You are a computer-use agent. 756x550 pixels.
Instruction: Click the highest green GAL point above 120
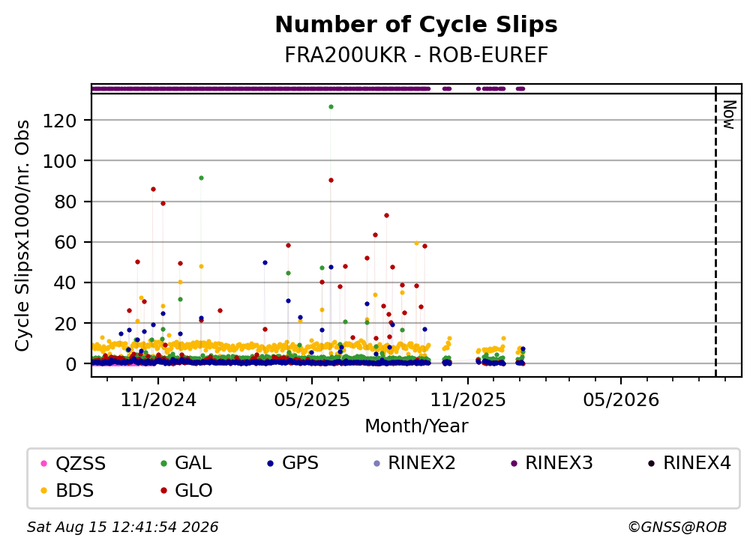pos(331,107)
